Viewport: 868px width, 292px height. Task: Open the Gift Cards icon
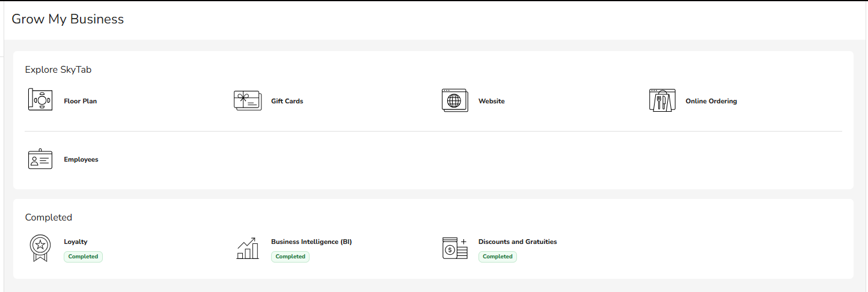[x=247, y=100]
